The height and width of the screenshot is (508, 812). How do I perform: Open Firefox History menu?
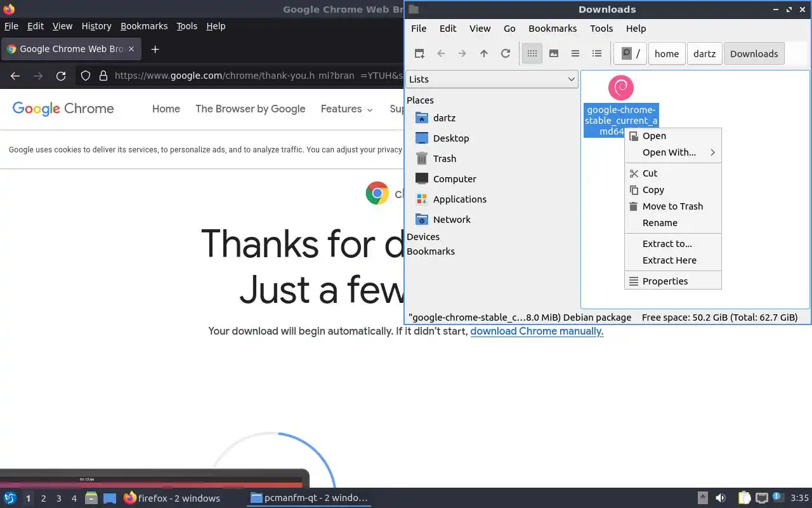click(x=96, y=26)
